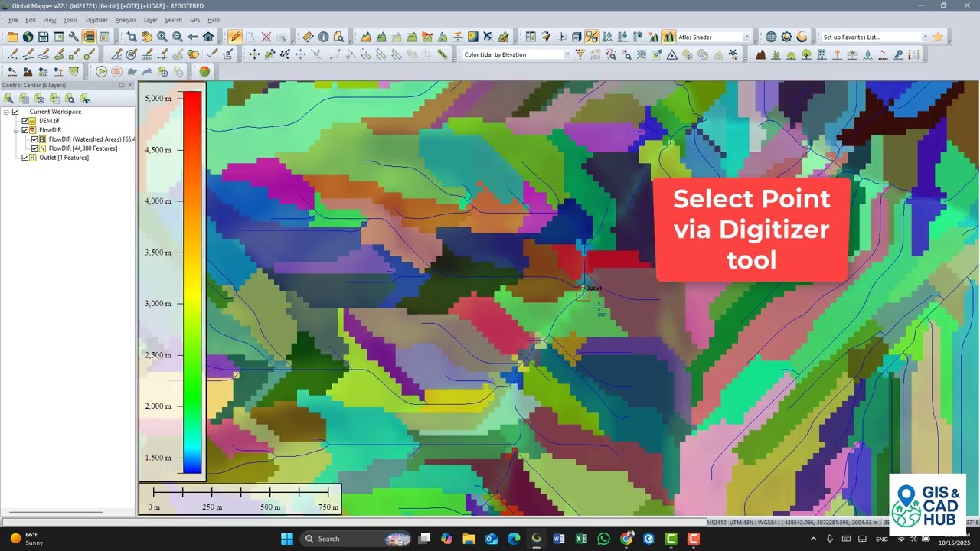The width and height of the screenshot is (980, 551).
Task: Go back with the previous view arrow
Action: [193, 37]
